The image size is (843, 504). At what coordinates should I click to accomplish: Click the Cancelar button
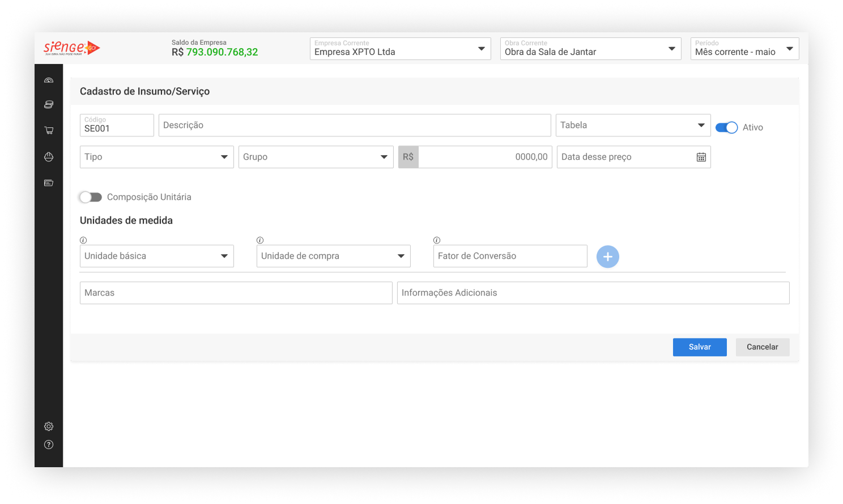[x=762, y=347]
